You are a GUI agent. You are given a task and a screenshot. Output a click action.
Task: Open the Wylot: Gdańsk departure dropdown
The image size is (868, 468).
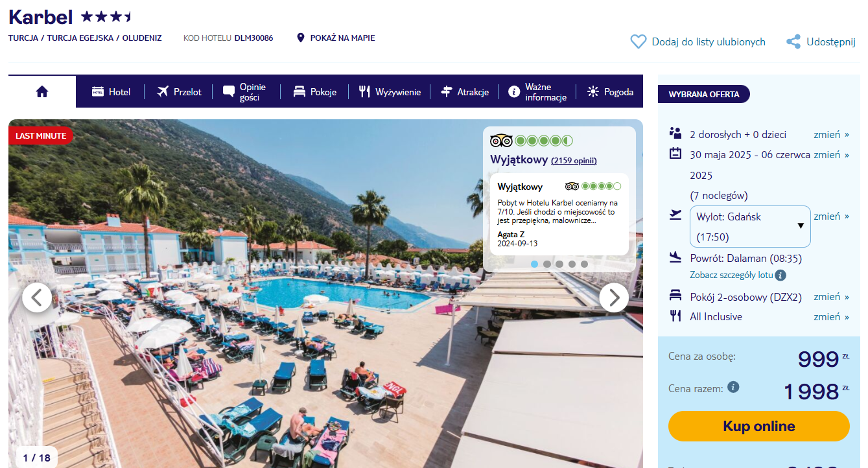point(750,226)
